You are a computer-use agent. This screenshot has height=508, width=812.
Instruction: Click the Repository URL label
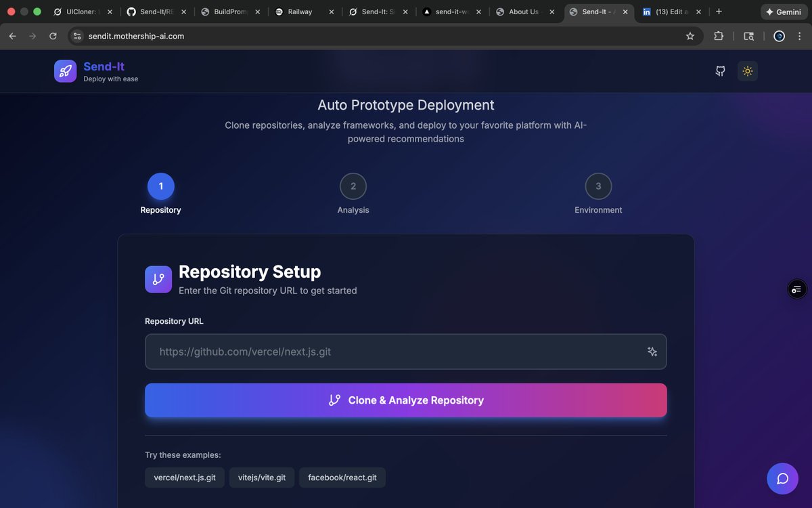tap(174, 321)
